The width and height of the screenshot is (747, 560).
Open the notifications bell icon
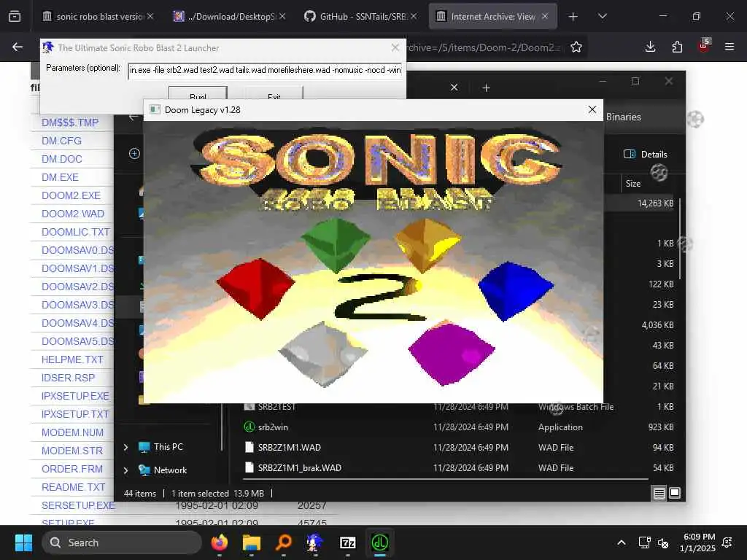coord(727,542)
